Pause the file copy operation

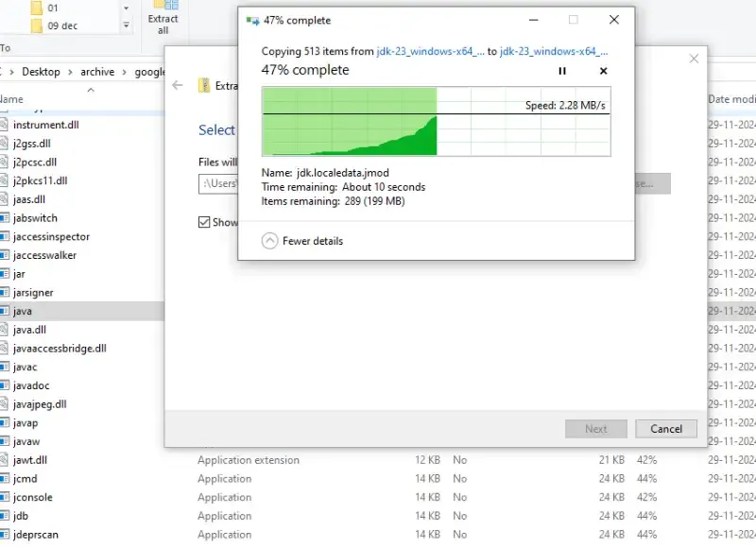pos(562,71)
